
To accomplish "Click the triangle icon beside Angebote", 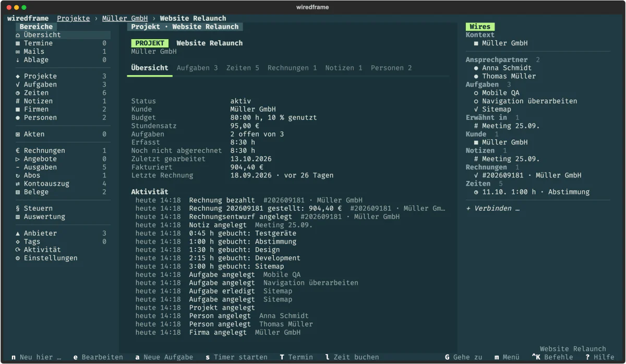I will (18, 159).
